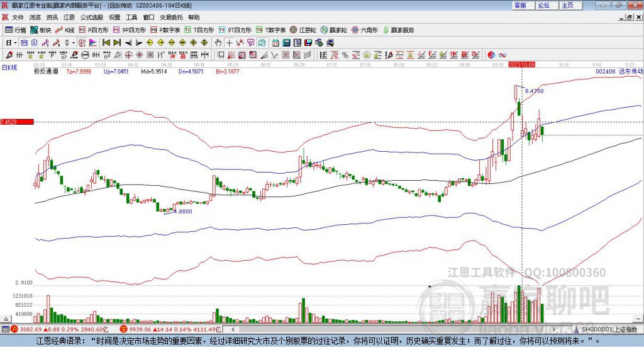Open 赢家服务 service button

click(398, 30)
